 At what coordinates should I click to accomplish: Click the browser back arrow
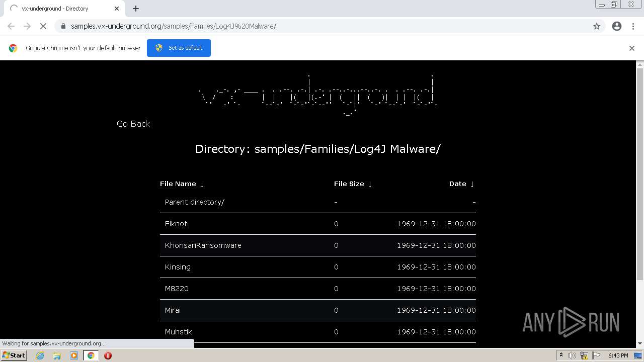coord(11,26)
